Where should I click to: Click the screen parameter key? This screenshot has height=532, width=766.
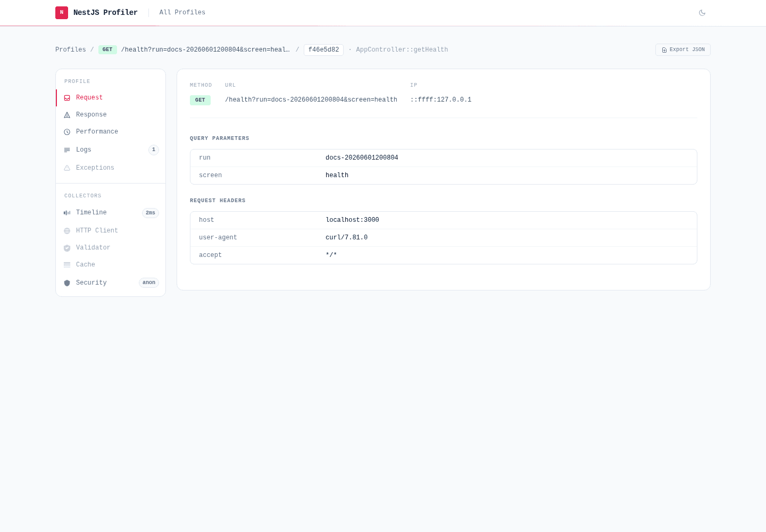210,175
